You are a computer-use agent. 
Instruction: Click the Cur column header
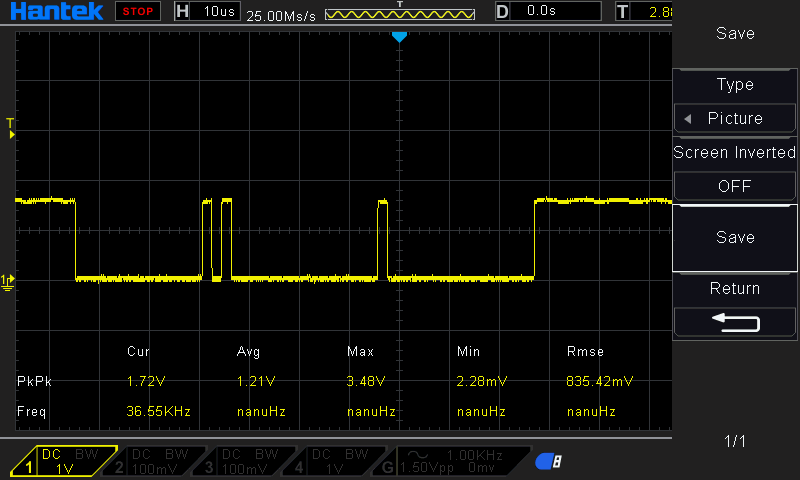[138, 351]
